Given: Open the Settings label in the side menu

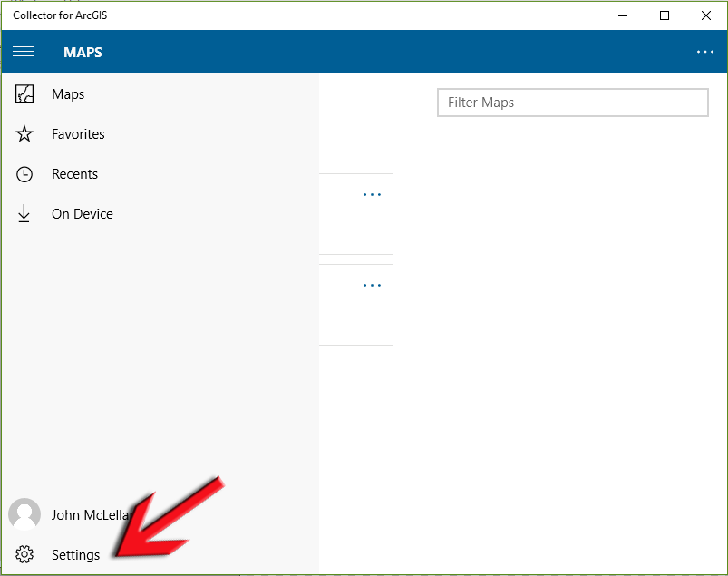Looking at the screenshot, I should [x=75, y=554].
